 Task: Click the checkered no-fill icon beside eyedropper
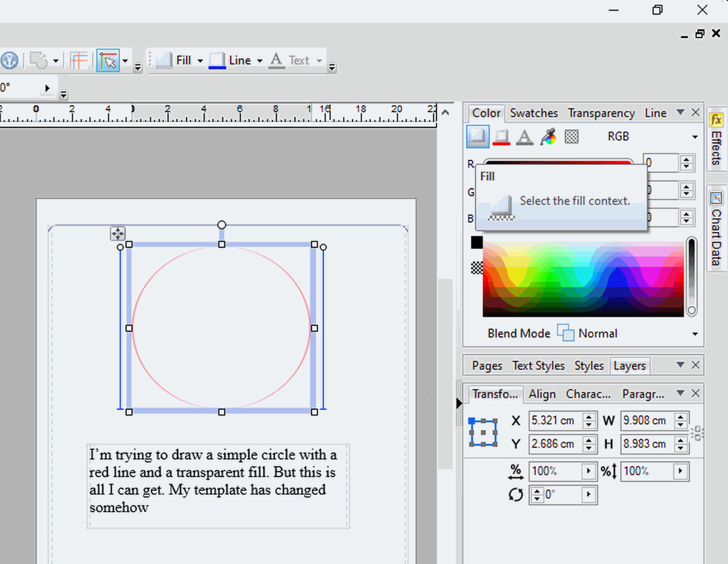[x=571, y=137]
